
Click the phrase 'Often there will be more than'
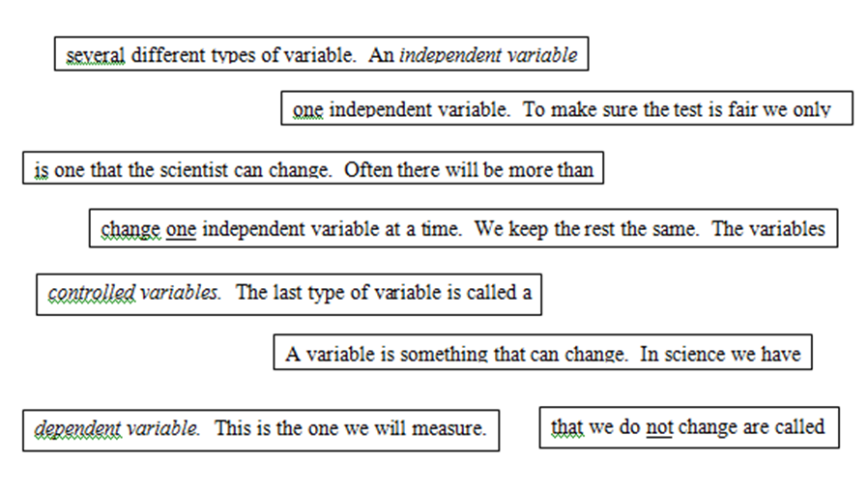pyautogui.click(x=469, y=169)
